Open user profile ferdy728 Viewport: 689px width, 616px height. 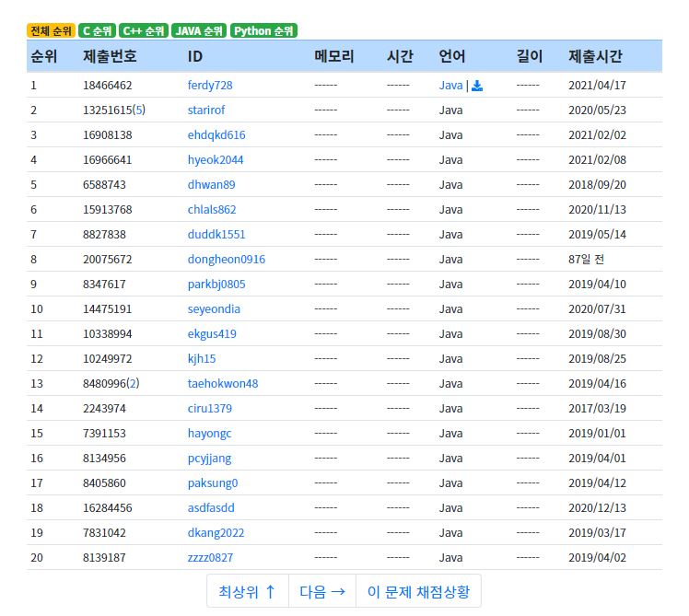pos(210,86)
